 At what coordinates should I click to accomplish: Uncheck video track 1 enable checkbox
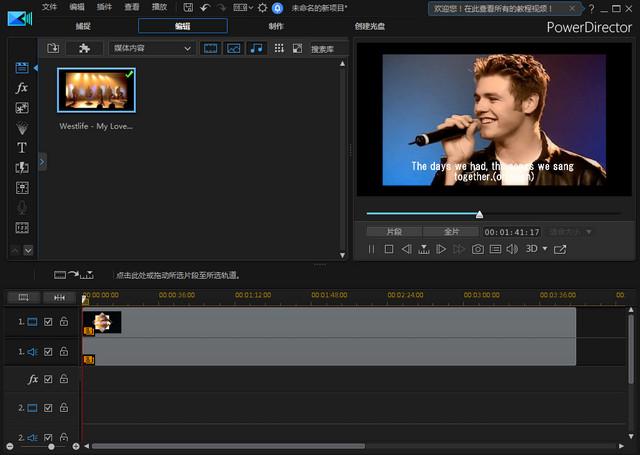click(x=48, y=322)
